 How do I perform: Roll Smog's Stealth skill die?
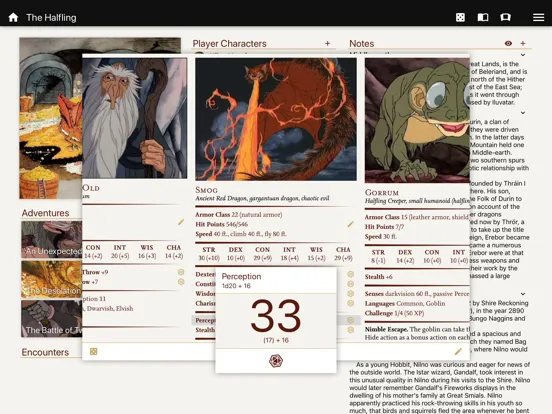coord(350,330)
